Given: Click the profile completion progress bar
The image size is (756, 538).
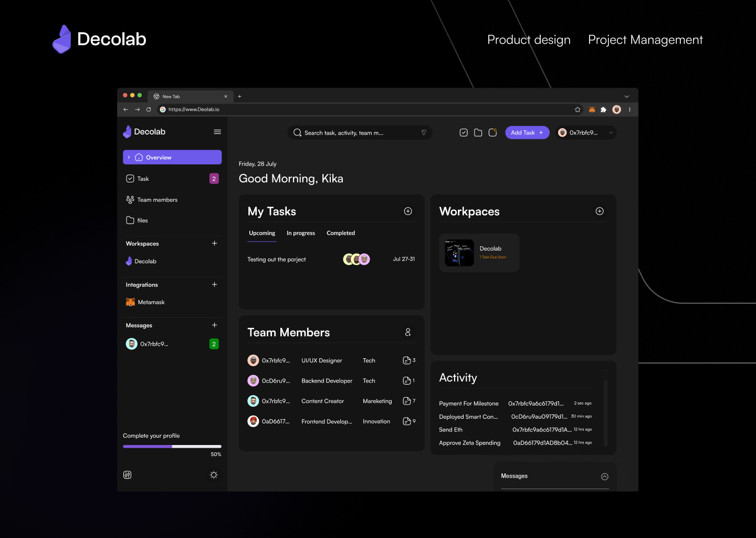Looking at the screenshot, I should (x=172, y=447).
